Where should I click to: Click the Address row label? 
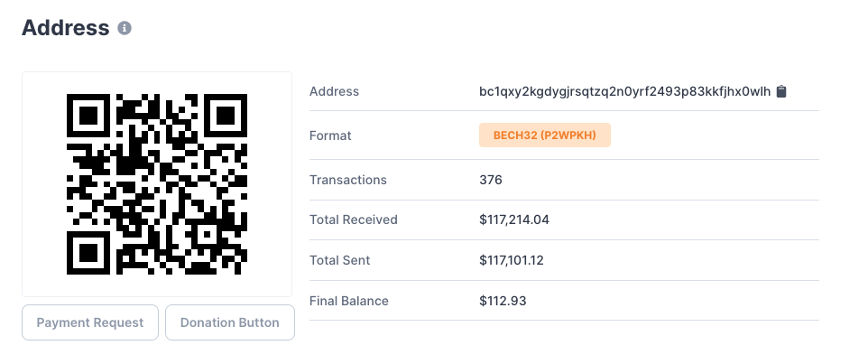pyautogui.click(x=334, y=91)
